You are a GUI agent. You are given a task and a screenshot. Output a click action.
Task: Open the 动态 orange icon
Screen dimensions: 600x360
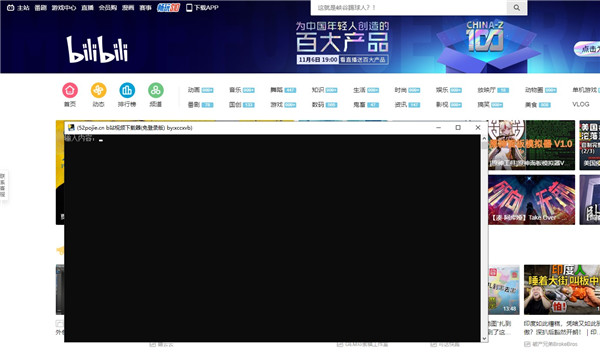[98, 90]
